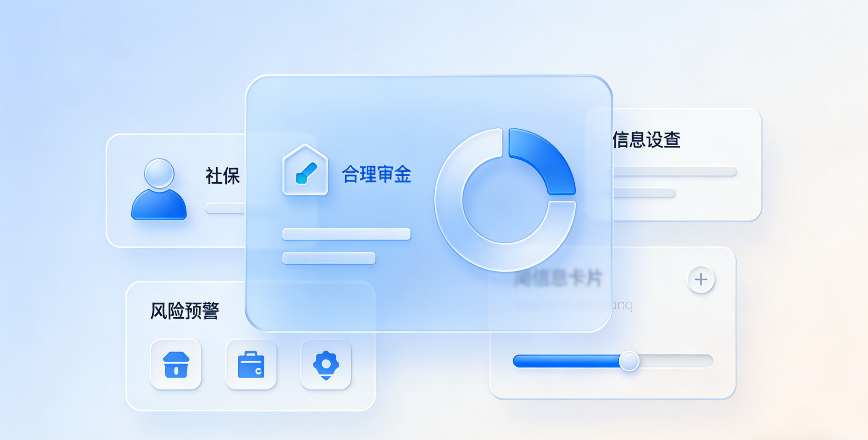Image resolution: width=868 pixels, height=440 pixels.
Task: Click the long grey bar below 信息设查
Action: (x=675, y=171)
